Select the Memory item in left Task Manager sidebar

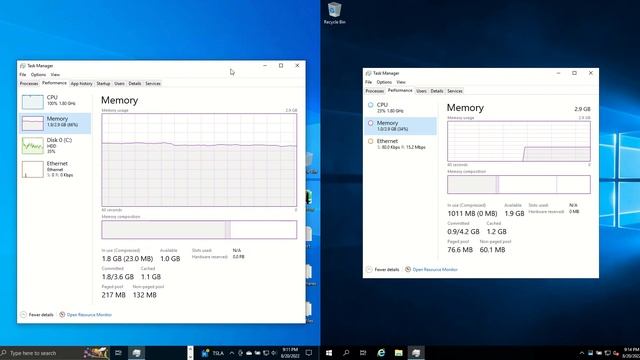(x=55, y=123)
